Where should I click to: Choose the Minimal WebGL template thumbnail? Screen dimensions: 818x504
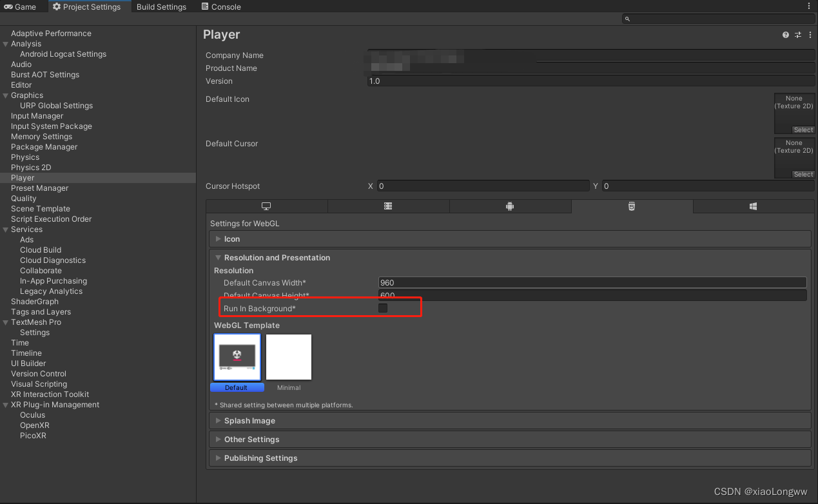click(x=289, y=357)
